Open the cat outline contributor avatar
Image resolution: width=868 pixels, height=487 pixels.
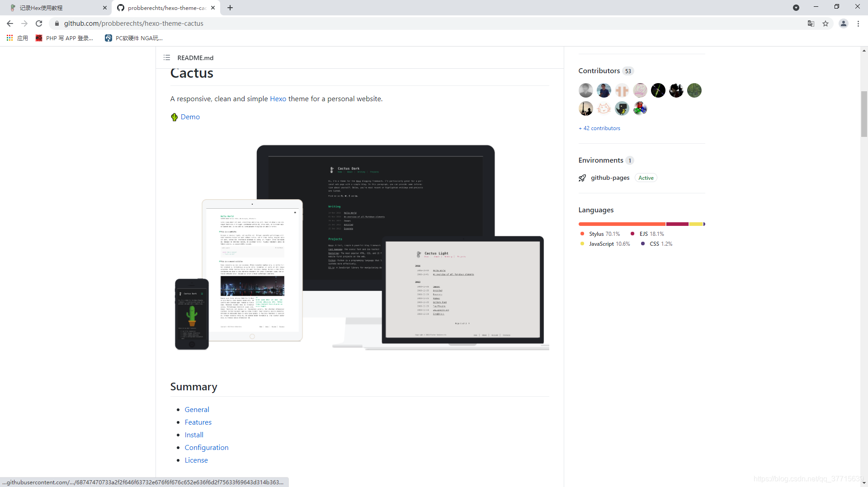coord(604,108)
